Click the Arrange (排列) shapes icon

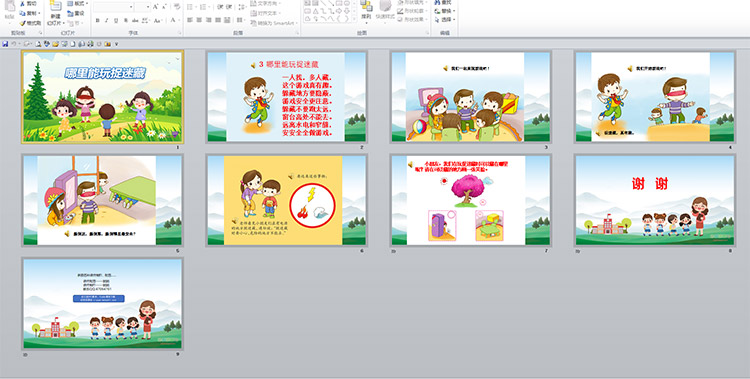pyautogui.click(x=366, y=6)
